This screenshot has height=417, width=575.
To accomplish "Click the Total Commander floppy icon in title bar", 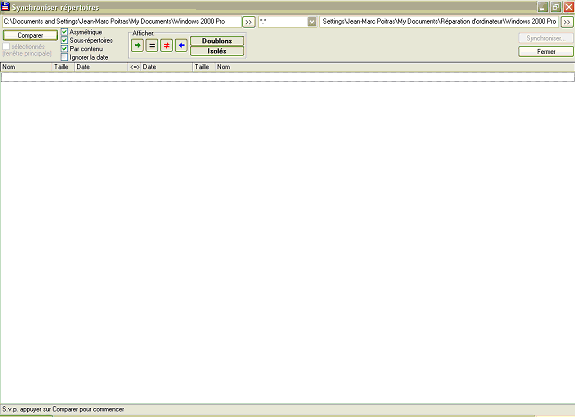I will (x=5, y=7).
